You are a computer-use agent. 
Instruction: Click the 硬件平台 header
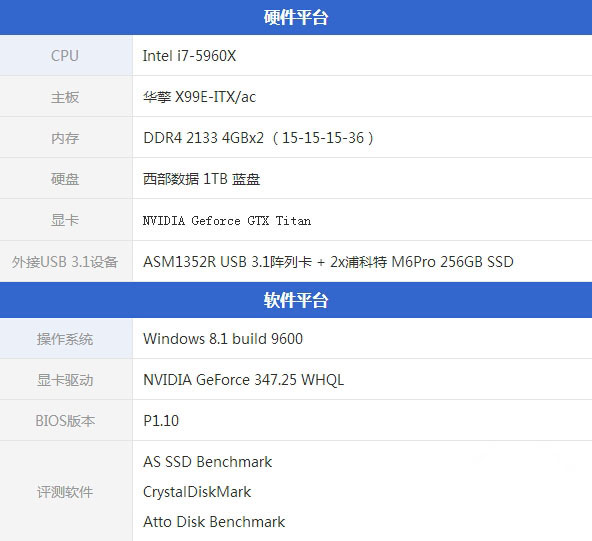pos(296,17)
